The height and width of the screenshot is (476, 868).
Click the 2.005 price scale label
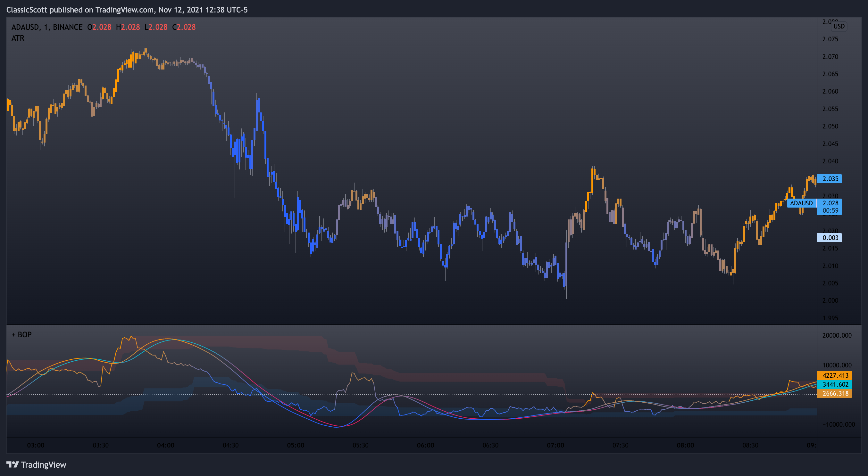coord(830,283)
